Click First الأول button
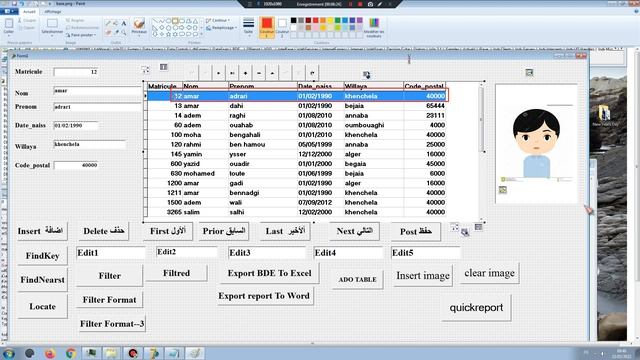 (168, 231)
